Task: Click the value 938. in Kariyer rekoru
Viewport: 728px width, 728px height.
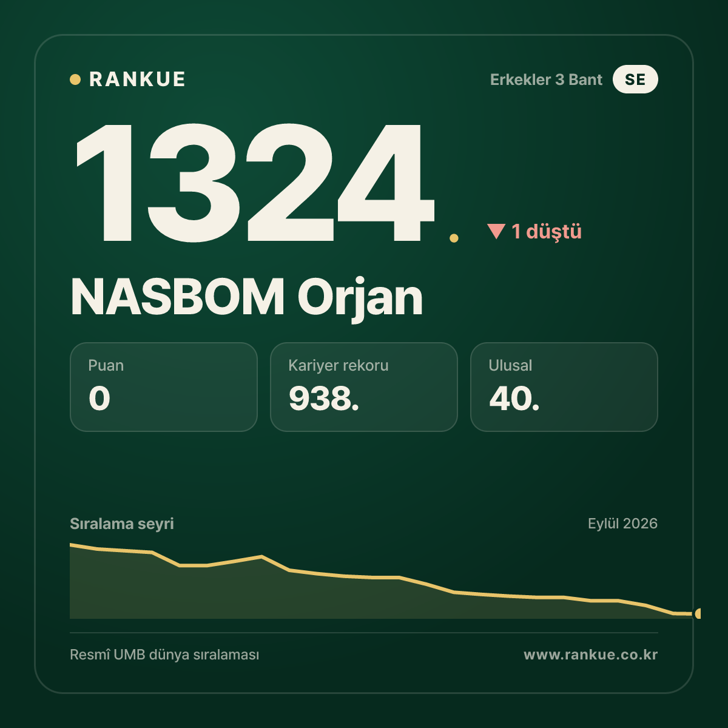Action: pos(324,399)
